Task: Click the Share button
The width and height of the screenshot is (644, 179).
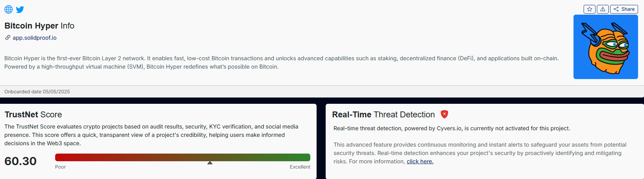Action: (x=624, y=9)
